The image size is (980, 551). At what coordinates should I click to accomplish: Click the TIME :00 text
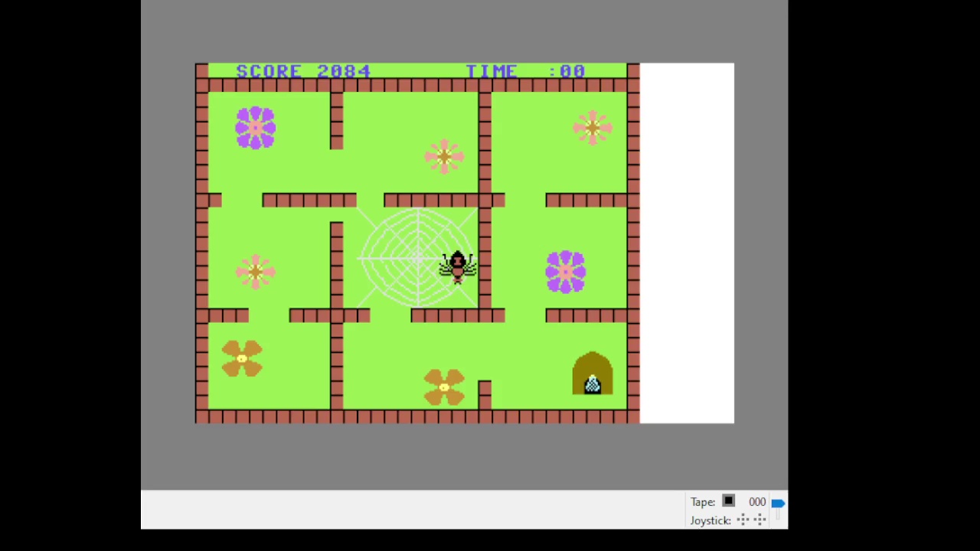point(525,71)
